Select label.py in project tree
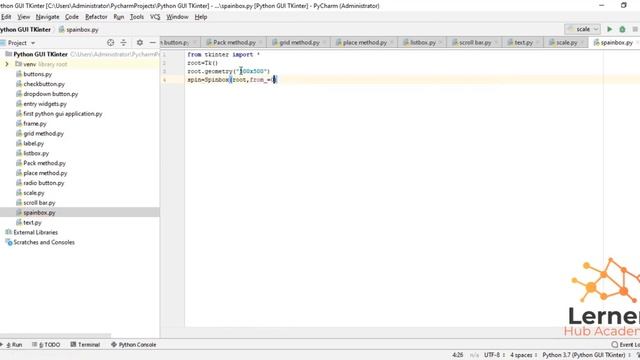 click(x=33, y=143)
